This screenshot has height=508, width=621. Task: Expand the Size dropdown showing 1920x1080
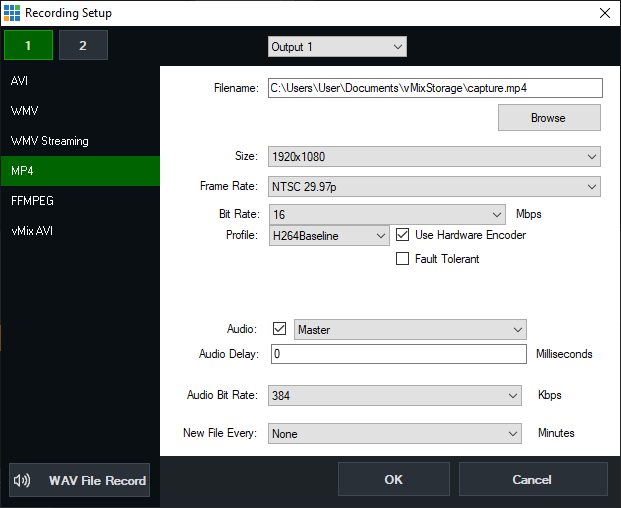click(434, 157)
